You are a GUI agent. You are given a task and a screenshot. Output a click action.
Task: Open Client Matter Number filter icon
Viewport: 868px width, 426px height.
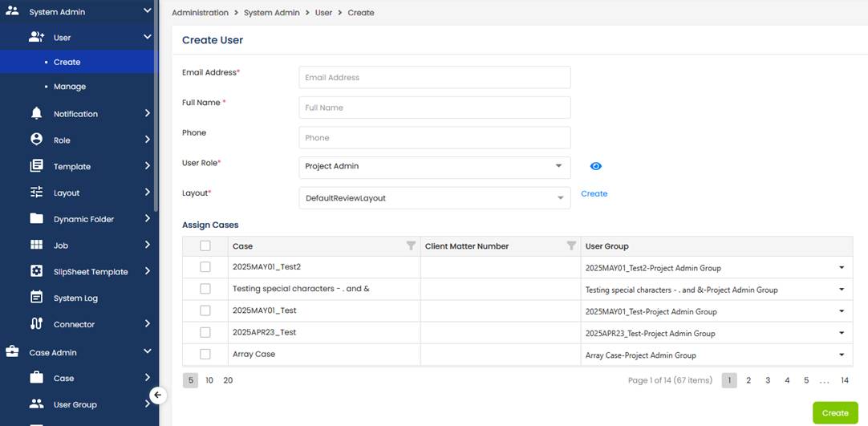(x=571, y=245)
